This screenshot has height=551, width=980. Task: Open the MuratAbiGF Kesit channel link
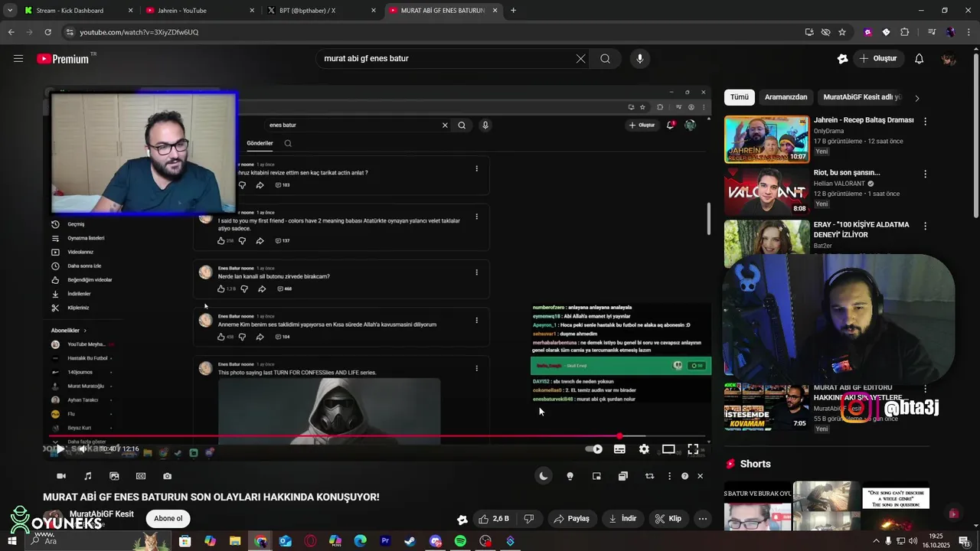[101, 514]
